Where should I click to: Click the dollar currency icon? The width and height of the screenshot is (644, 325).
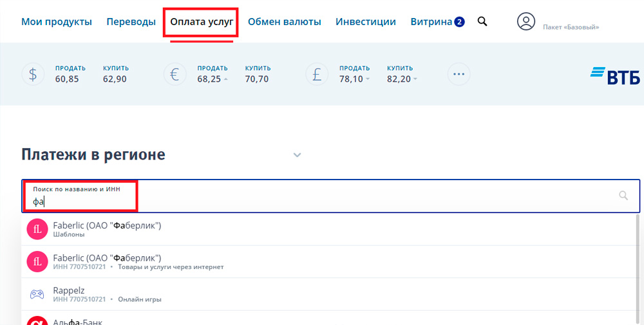[33, 74]
